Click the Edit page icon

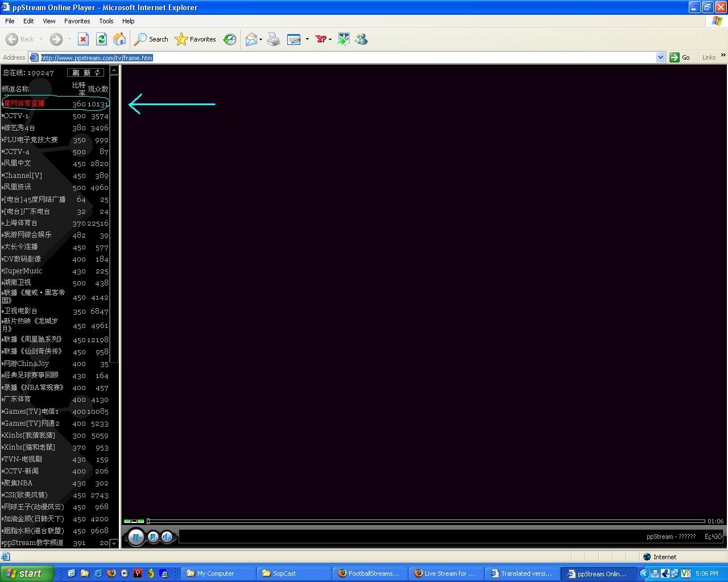tap(293, 39)
